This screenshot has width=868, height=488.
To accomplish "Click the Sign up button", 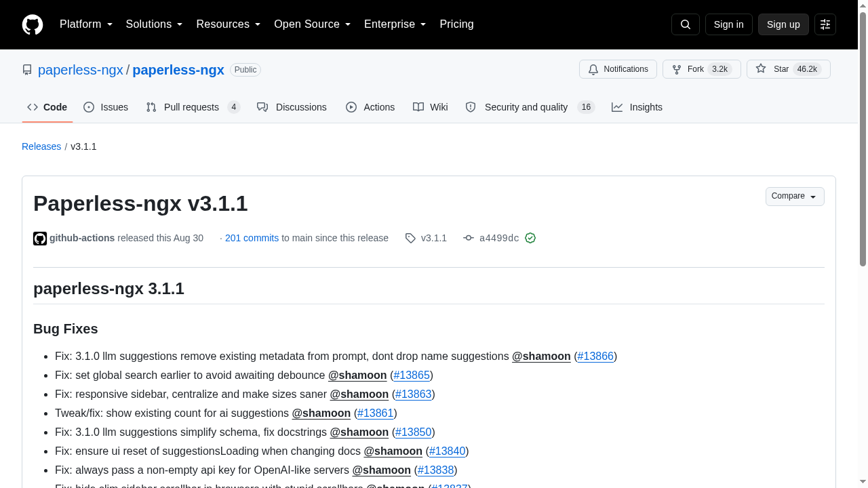I will click(783, 24).
